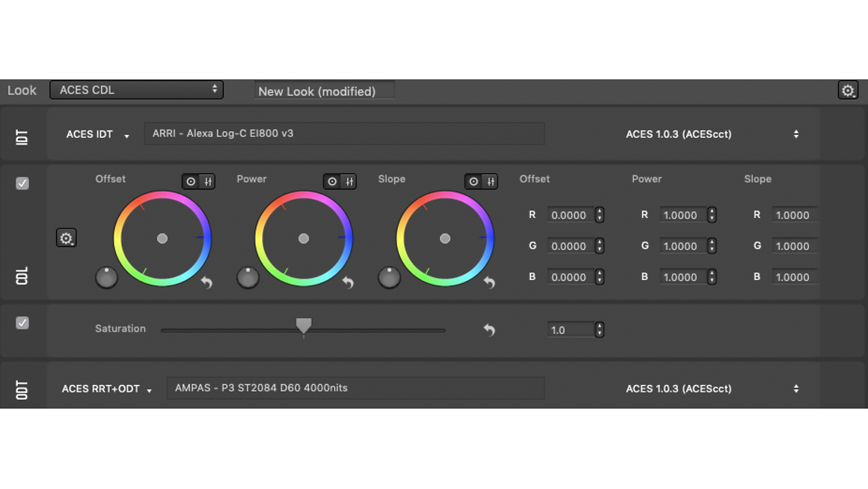This screenshot has width=868, height=489.
Task: Open ODT ACES 1.0.3 (ACEScct) version dropdown
Action: coord(712,389)
